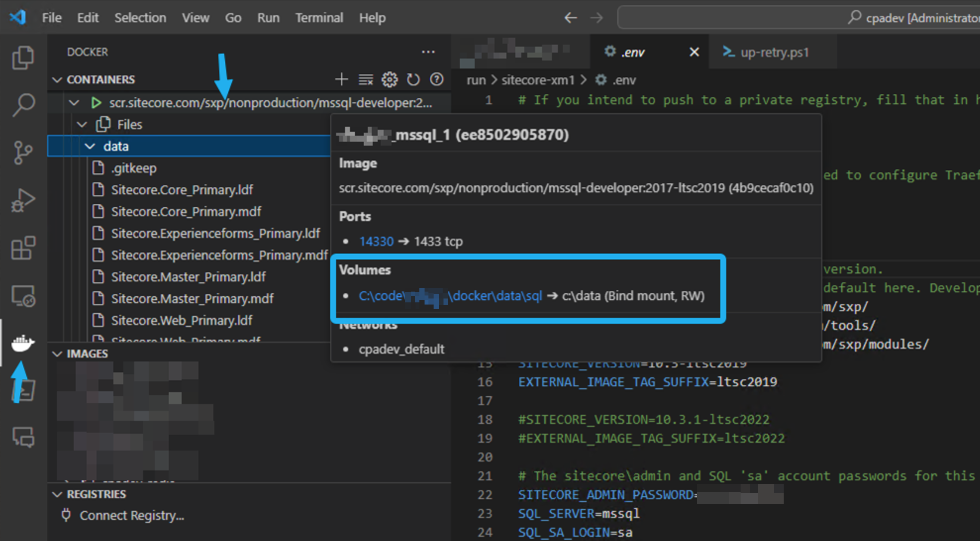The width and height of the screenshot is (980, 541).
Task: Click the VS Code logo icon
Action: pyautogui.click(x=18, y=18)
